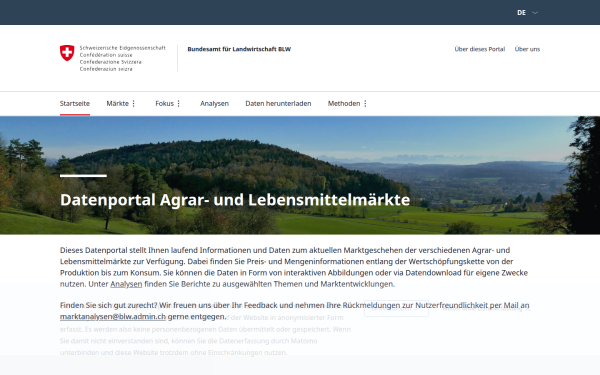Viewport: 600px width, 375px height.
Task: Open the Über dieses Portal link
Action: [479, 49]
